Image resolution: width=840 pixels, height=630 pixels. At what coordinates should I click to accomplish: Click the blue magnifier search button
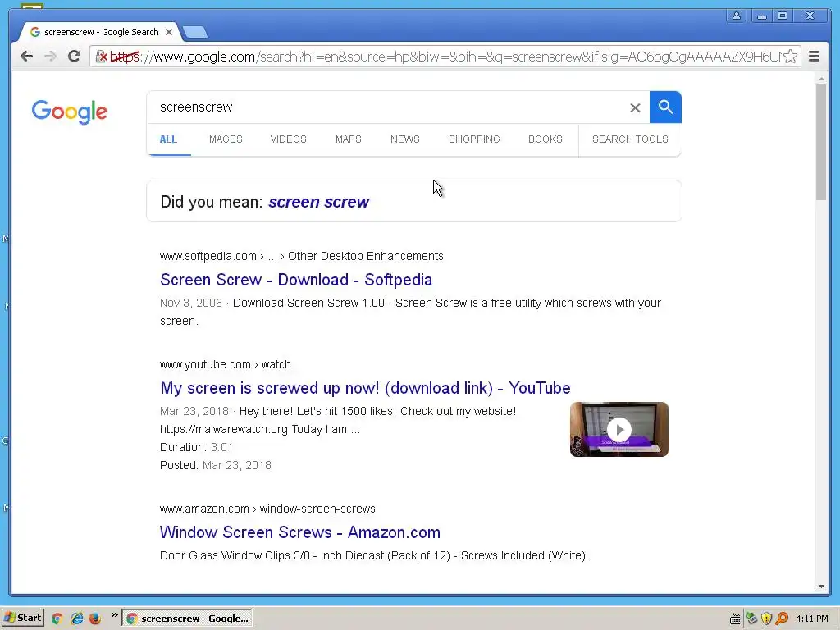click(x=665, y=107)
